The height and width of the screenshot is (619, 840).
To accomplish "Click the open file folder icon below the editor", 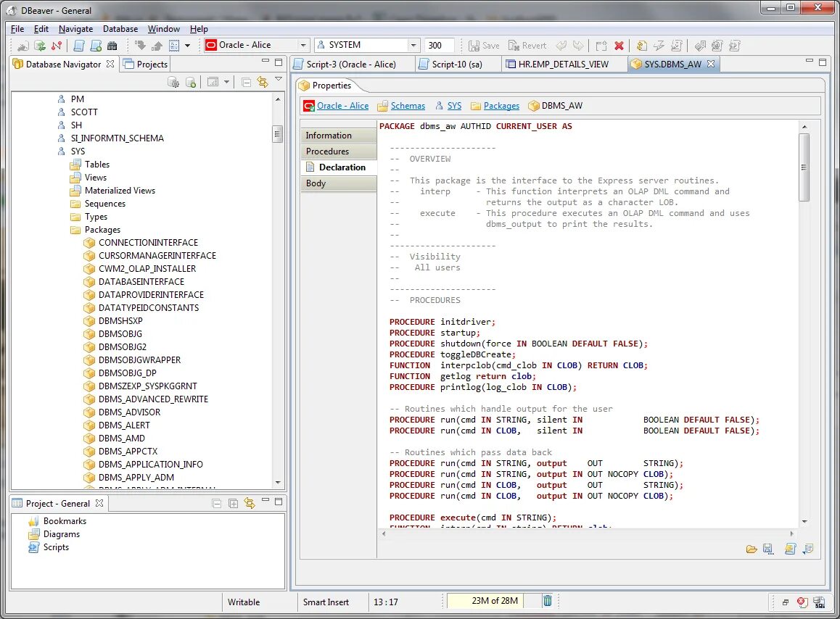I will tap(751, 549).
